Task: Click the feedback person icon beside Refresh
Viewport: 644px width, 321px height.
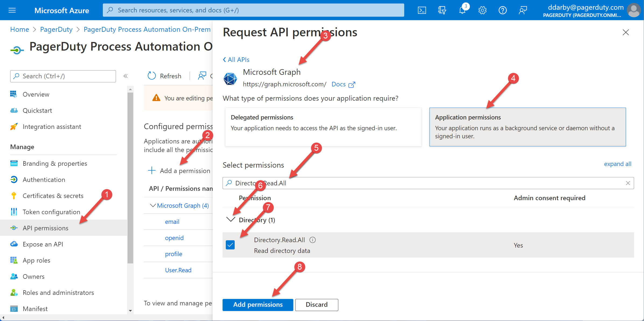Action: 202,76
